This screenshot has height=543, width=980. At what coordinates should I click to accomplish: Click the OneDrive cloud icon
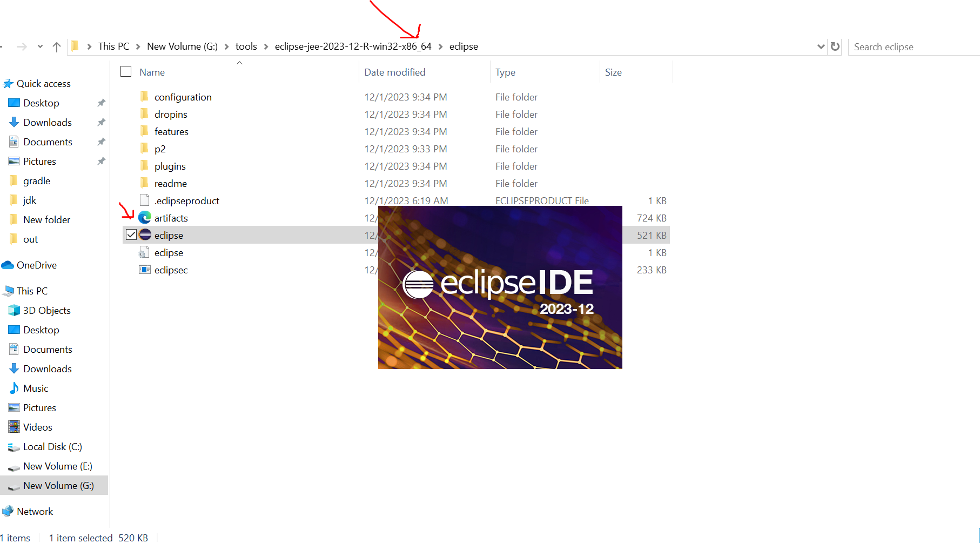tap(8, 265)
